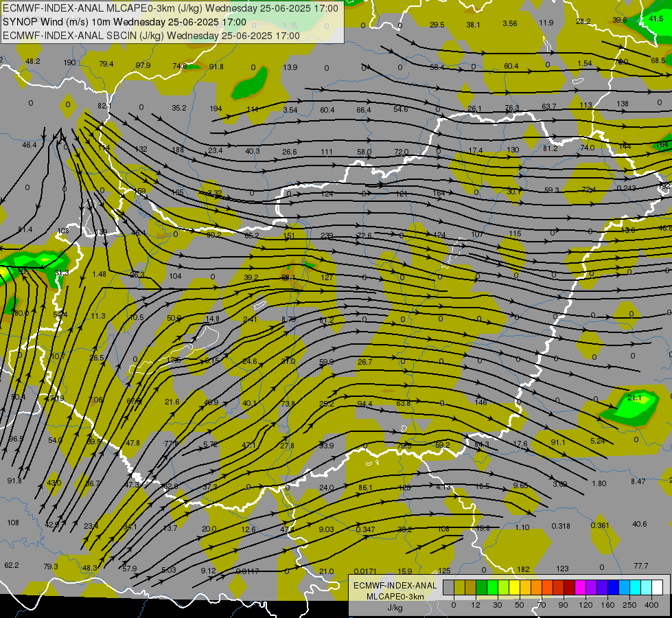Click the map value '194'
Viewport: 672px width, 618px height.
tap(216, 108)
